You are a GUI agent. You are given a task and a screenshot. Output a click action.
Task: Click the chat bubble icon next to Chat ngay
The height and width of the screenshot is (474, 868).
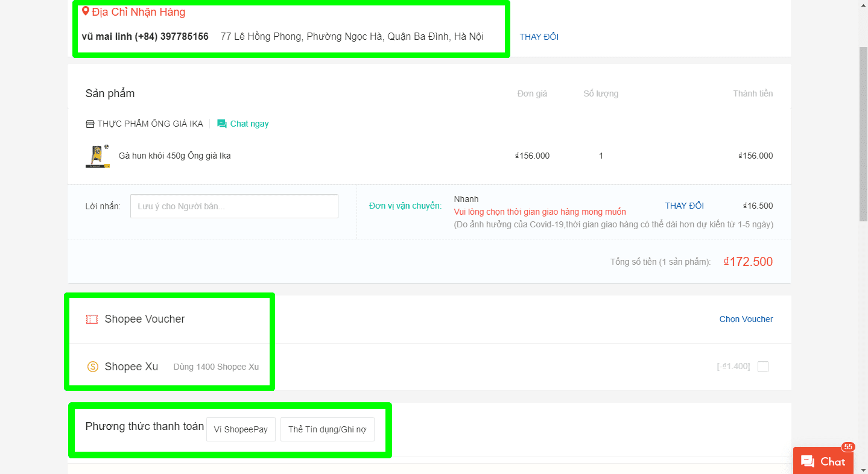(x=222, y=124)
